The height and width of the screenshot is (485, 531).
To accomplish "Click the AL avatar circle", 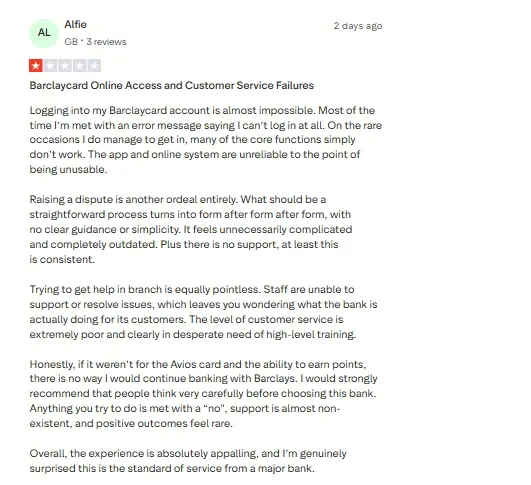I will [x=44, y=33].
